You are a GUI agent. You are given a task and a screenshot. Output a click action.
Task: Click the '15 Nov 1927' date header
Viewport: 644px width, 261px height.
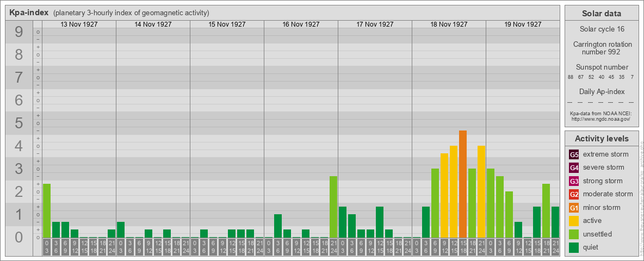(x=227, y=24)
